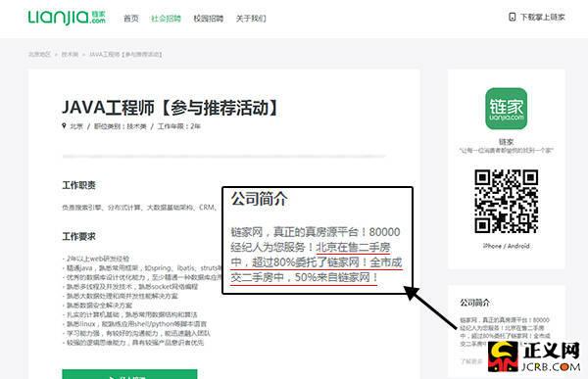
Task: Click the requirement line 2年以上web研发经验
Action: [x=96, y=259]
